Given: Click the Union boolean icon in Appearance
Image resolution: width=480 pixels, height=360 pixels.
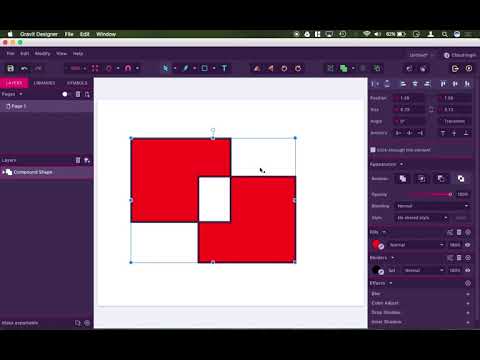Looking at the screenshot, I should [403, 179].
